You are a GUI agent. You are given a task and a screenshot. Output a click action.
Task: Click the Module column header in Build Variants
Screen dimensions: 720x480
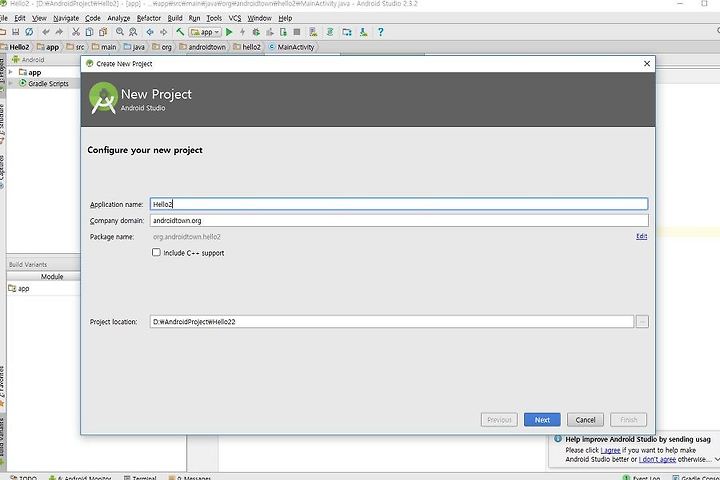pos(52,277)
